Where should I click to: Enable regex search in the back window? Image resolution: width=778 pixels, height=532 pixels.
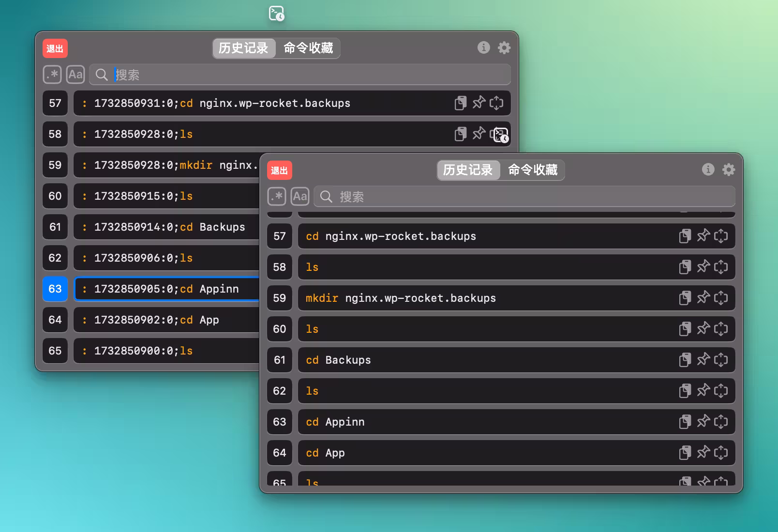pyautogui.click(x=52, y=74)
